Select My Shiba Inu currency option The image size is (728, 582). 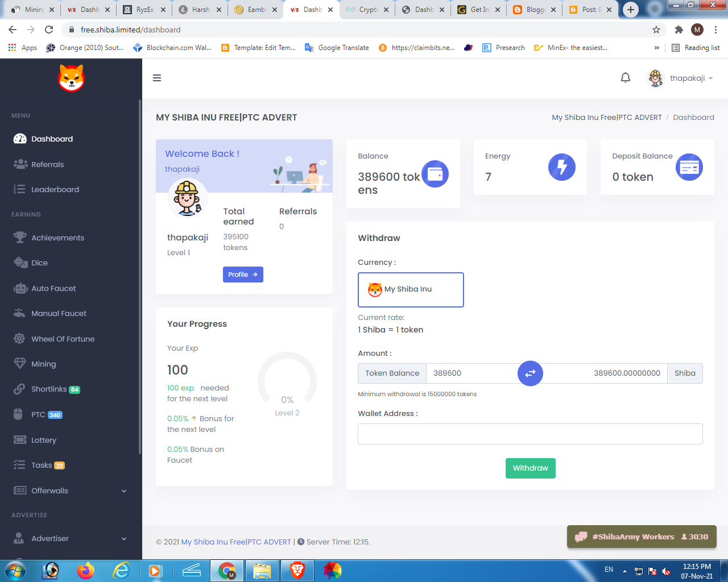411,289
